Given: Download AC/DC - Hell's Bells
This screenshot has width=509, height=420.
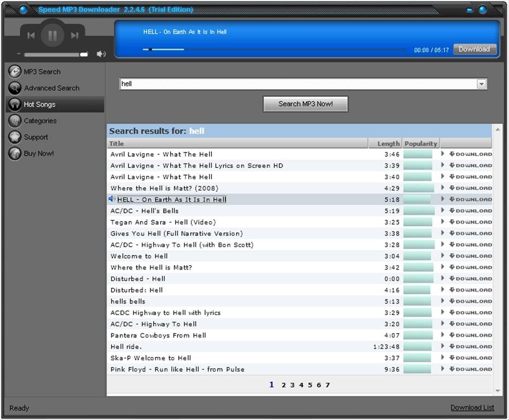Looking at the screenshot, I should [x=471, y=211].
